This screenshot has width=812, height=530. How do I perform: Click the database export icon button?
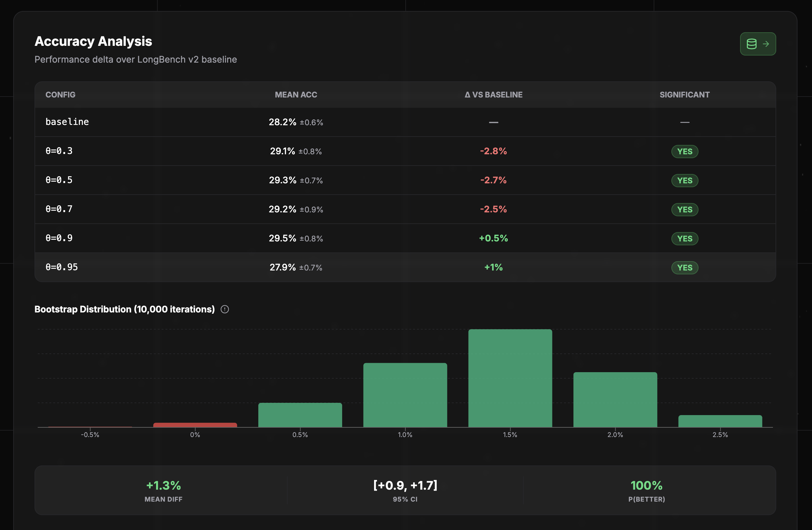(758, 44)
